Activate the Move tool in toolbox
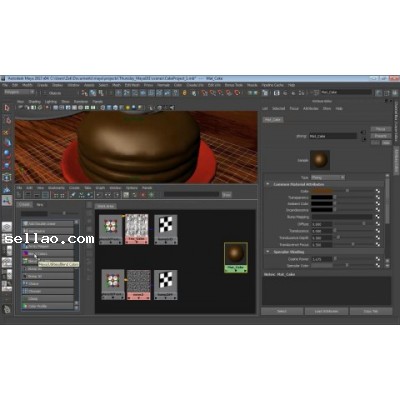The image size is (400, 400). (7, 142)
